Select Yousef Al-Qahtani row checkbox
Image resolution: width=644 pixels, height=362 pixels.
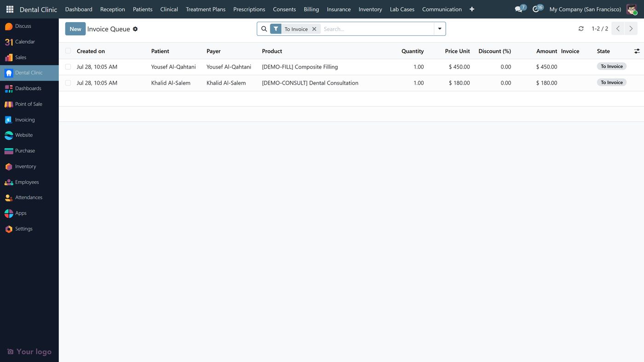click(x=68, y=67)
